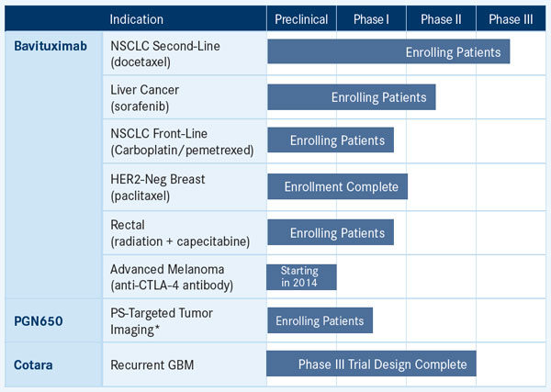Click Rectal row Enrolling Patients bar

(x=331, y=232)
